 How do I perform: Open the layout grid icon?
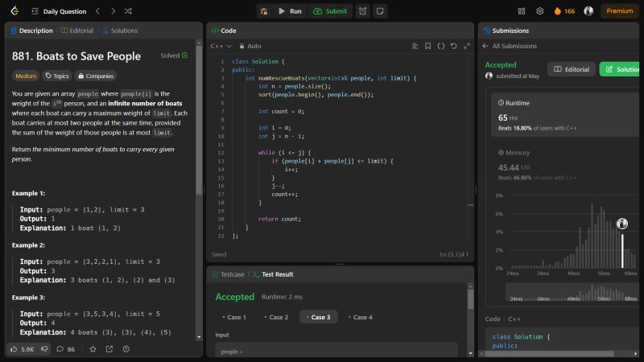(522, 11)
